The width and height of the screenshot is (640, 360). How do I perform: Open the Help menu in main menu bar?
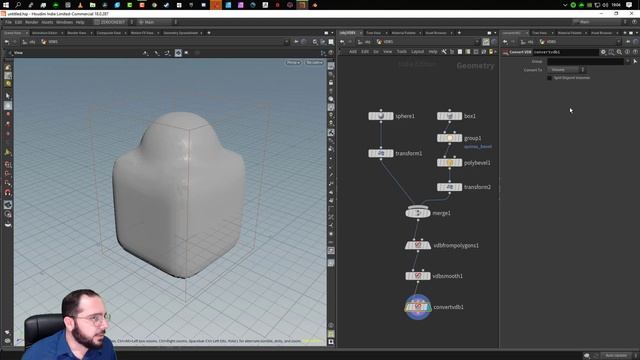[80, 22]
